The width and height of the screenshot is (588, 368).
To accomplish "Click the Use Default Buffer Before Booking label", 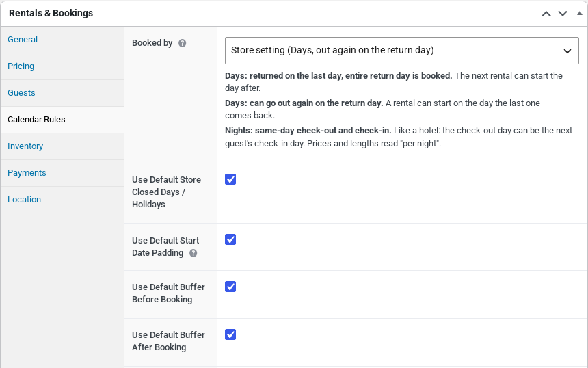I will click(168, 293).
